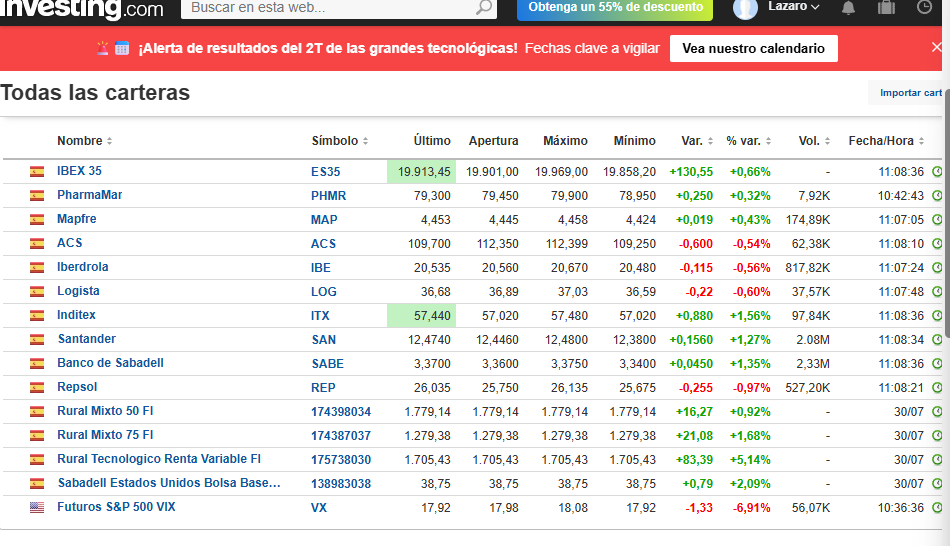Click the 817,82K volume value

pyautogui.click(x=808, y=267)
